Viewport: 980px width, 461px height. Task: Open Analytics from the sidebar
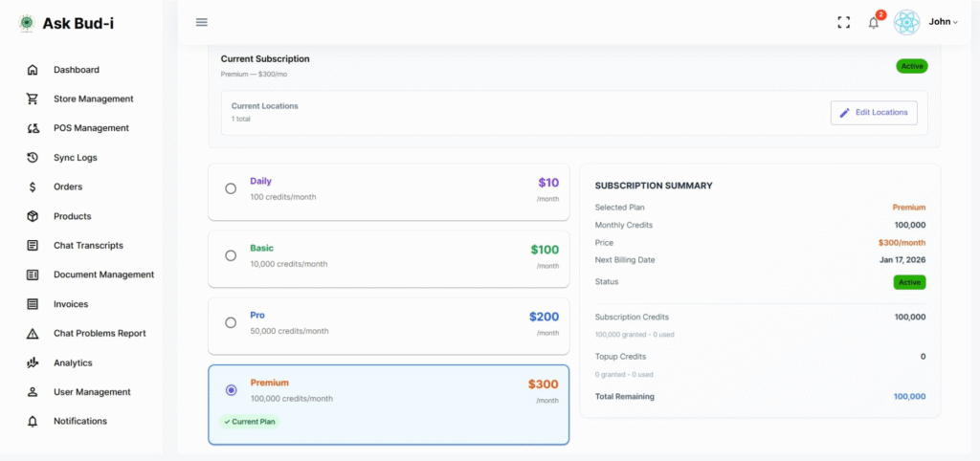pyautogui.click(x=73, y=363)
